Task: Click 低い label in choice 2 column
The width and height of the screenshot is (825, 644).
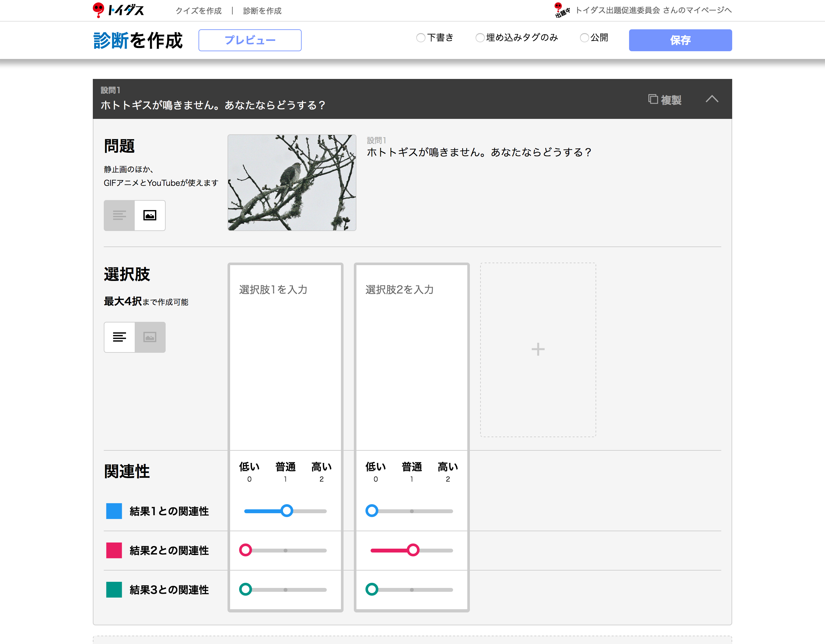Action: tap(375, 467)
